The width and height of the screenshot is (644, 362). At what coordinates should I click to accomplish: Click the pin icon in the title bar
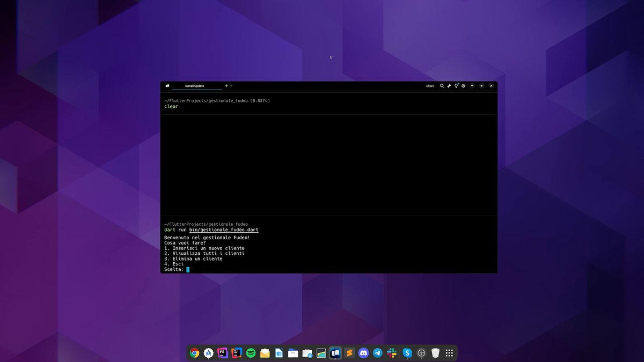pos(449,86)
